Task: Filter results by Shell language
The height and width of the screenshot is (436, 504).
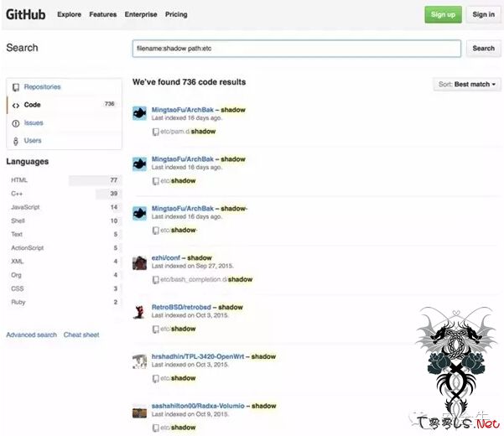Action: (x=18, y=221)
